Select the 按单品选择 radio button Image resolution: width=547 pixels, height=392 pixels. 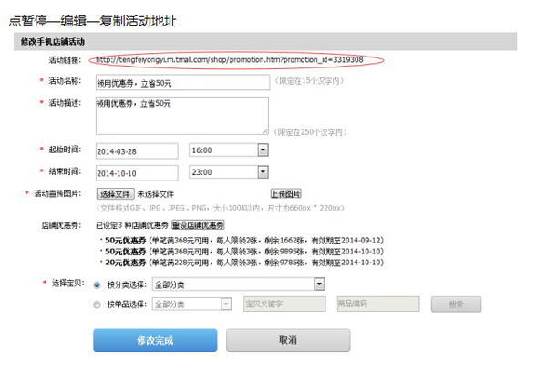click(97, 304)
